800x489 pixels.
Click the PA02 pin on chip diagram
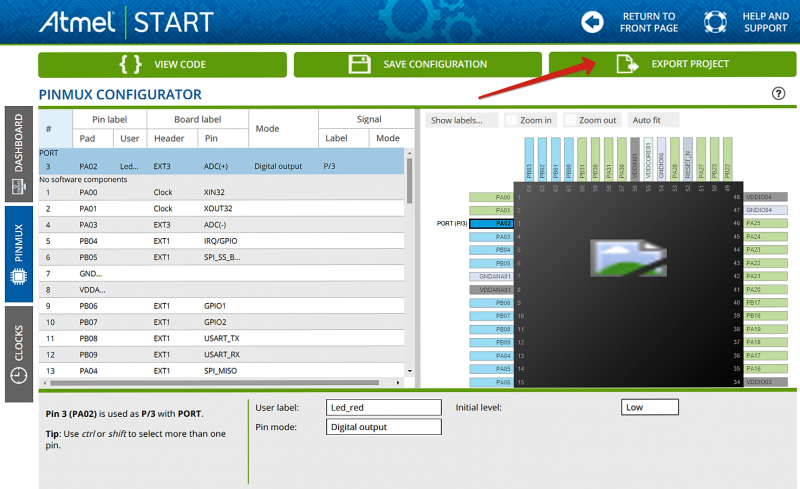(491, 224)
